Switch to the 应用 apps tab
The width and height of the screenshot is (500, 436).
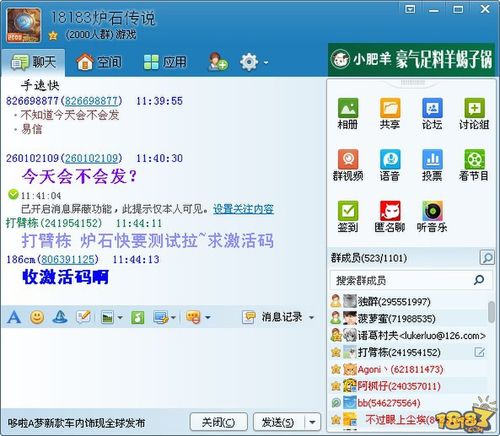pos(165,62)
